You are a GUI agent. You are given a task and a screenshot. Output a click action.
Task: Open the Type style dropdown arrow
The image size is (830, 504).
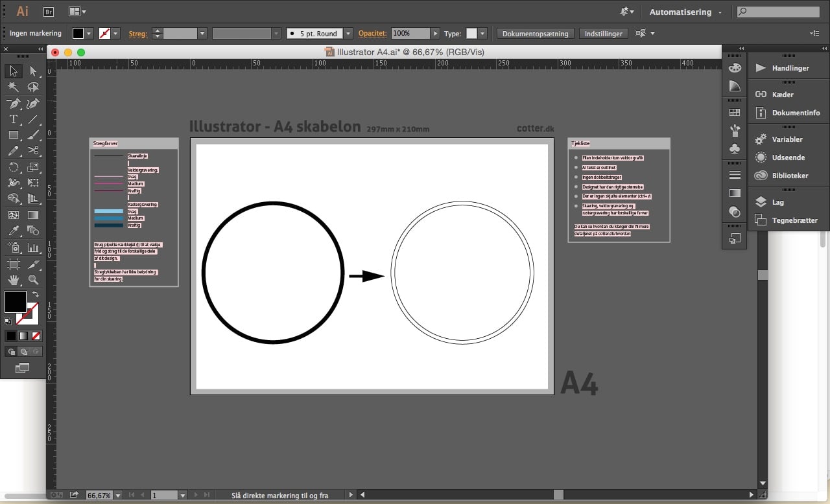pos(482,33)
